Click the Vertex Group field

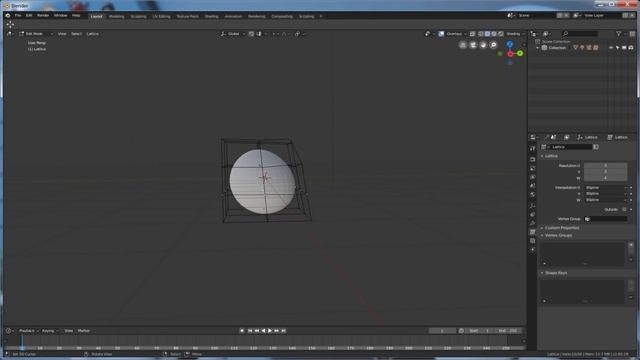606,219
